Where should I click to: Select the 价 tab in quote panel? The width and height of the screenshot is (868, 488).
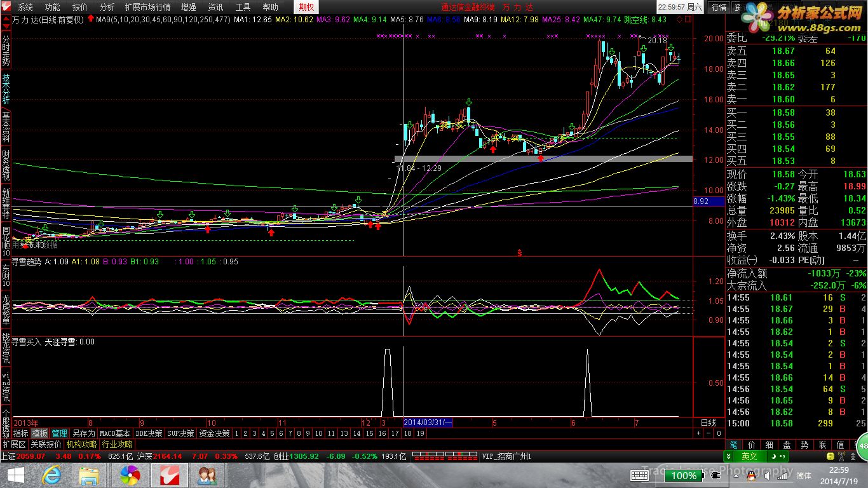[x=752, y=445]
